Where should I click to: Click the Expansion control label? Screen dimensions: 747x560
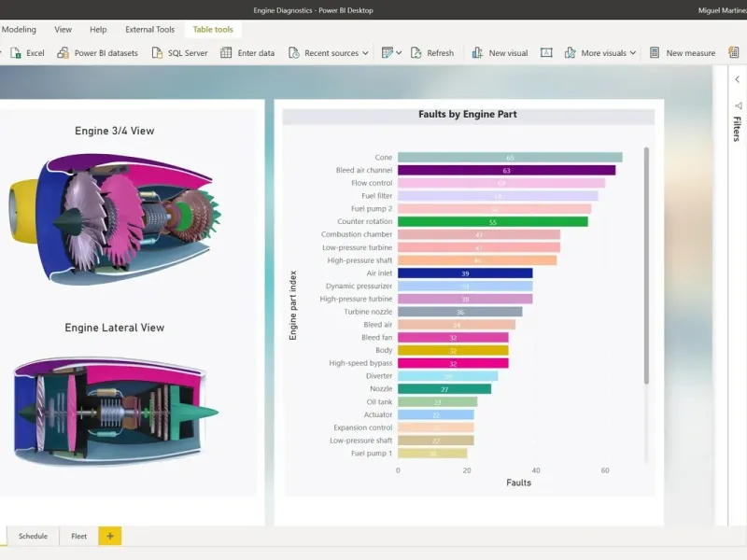[363, 427]
